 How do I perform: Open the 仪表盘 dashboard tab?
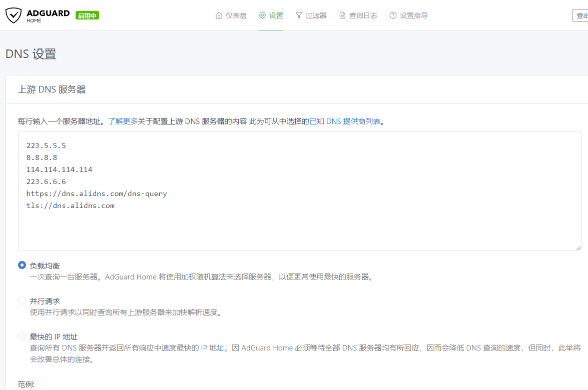pyautogui.click(x=231, y=15)
